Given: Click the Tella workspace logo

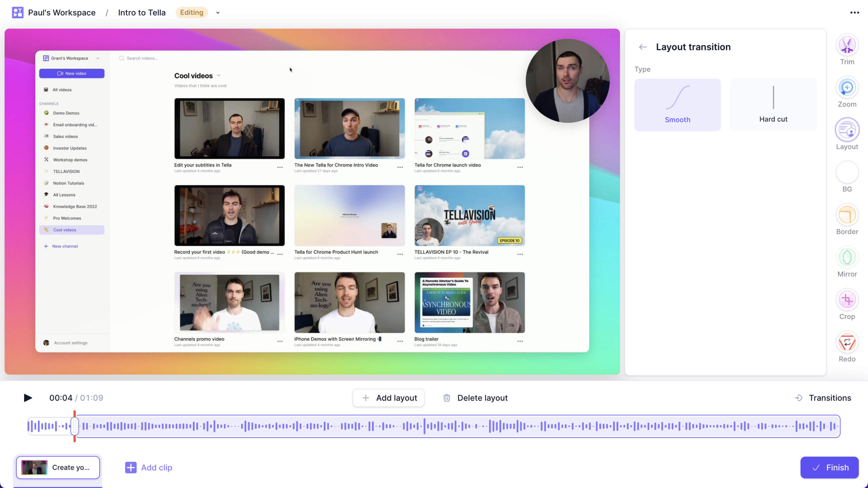Looking at the screenshot, I should click(x=17, y=12).
